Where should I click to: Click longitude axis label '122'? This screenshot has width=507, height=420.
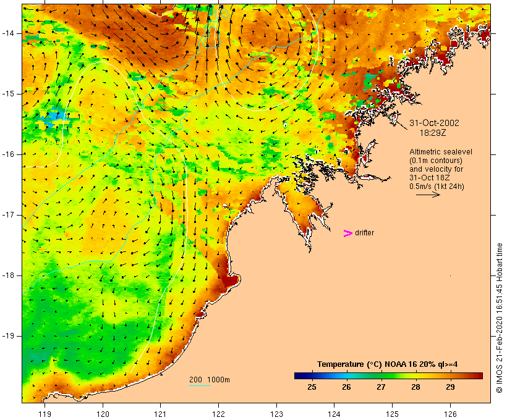[x=219, y=414]
